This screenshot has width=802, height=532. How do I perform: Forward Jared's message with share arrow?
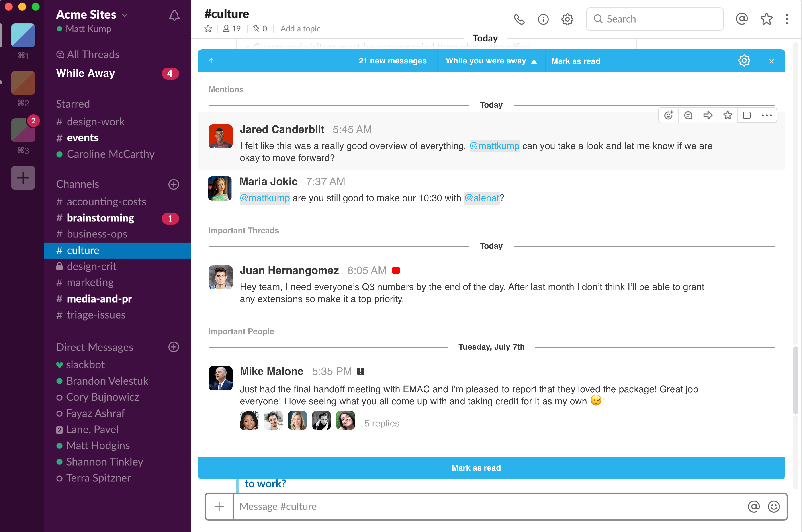(708, 115)
